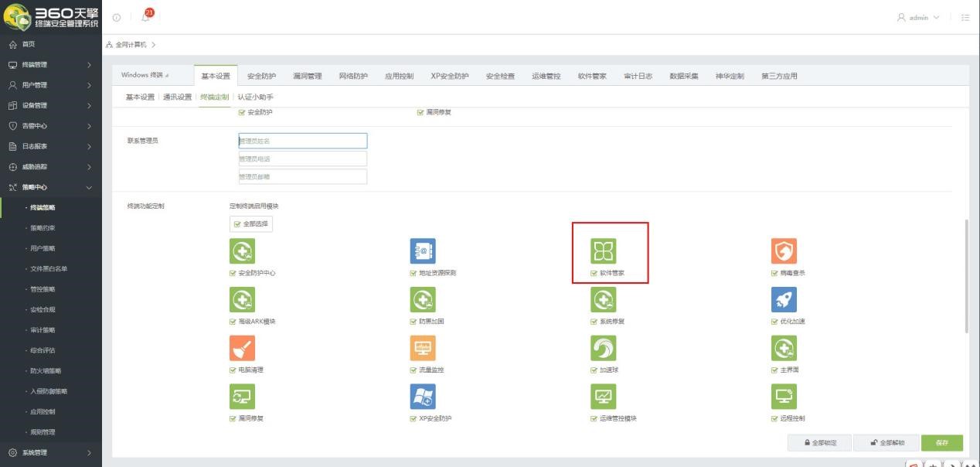This screenshot has height=467, width=980.
Task: Open the Windows 终端 dropdown
Action: point(145,75)
